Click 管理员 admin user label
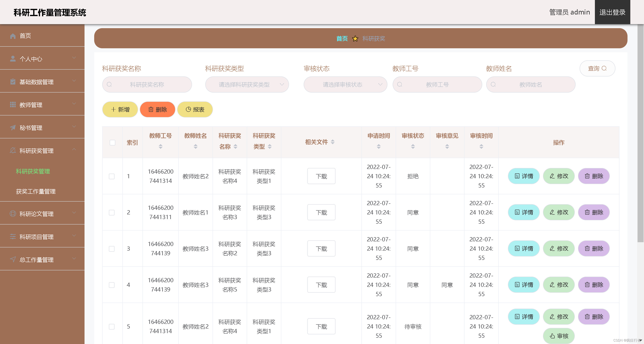This screenshot has height=344, width=644. tap(570, 12)
